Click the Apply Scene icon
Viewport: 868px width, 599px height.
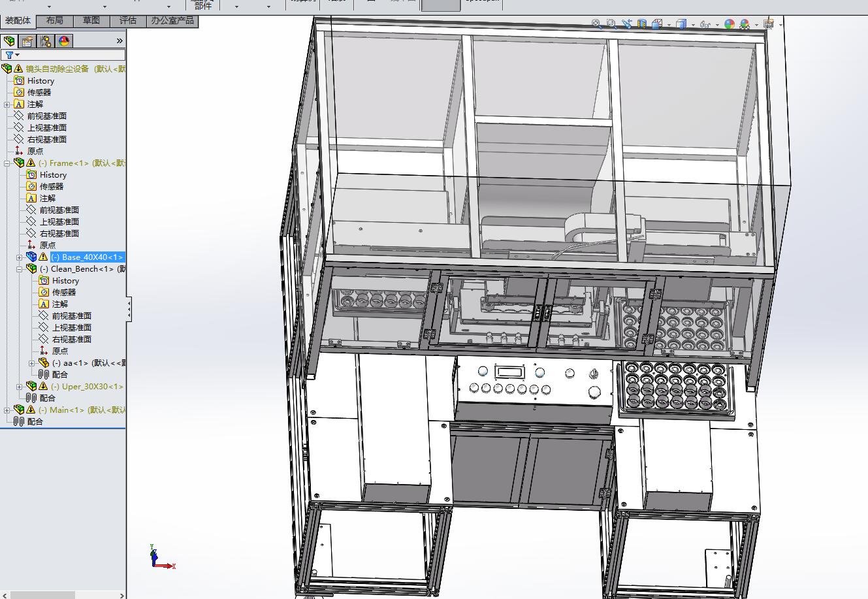point(745,24)
